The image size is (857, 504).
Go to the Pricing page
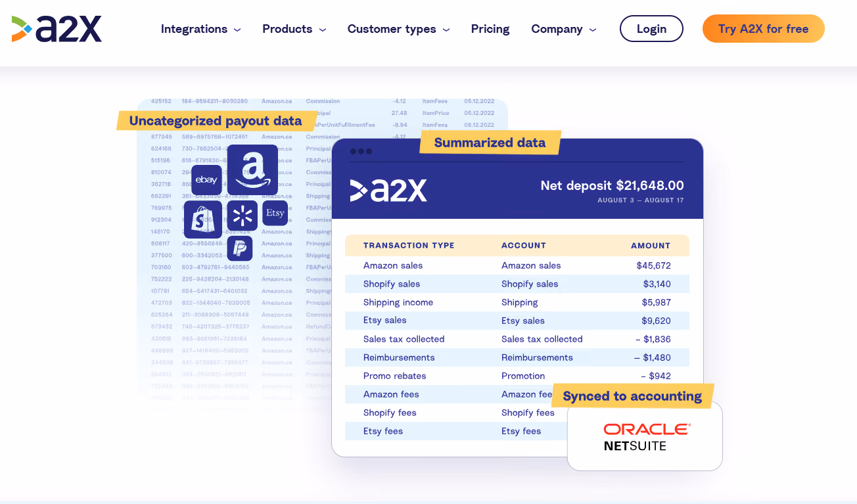490,29
